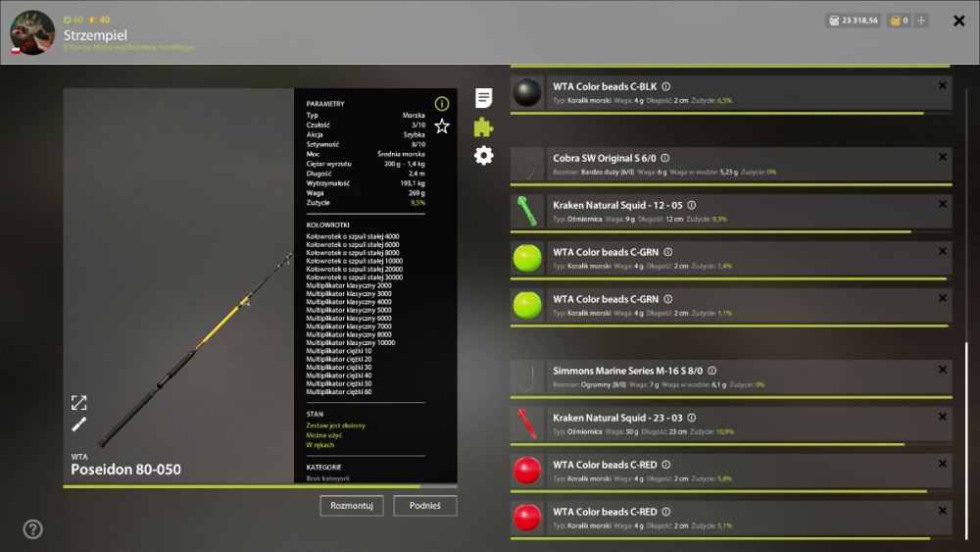This screenshot has height=552, width=980.
Task: Click the Podnieś button
Action: [425, 506]
